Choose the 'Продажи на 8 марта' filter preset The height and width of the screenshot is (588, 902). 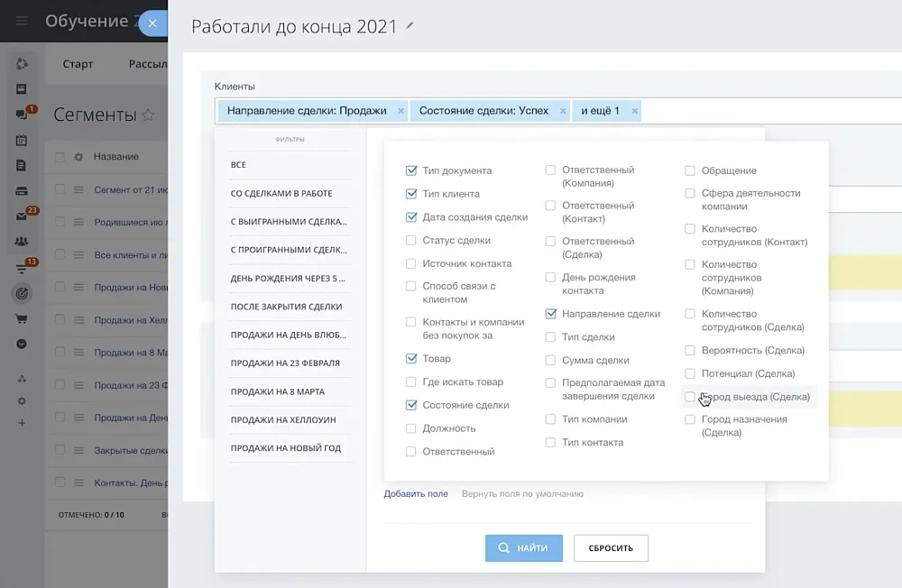[x=277, y=392]
